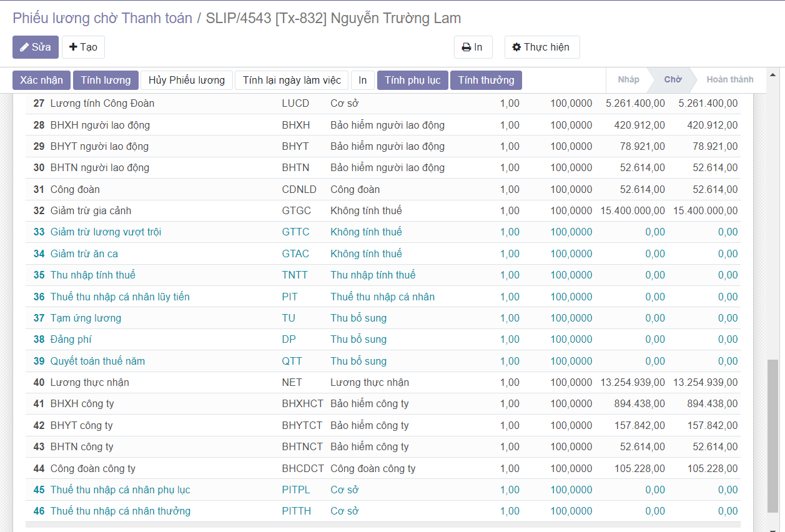Click the vertical scrollbar thumb

(773, 437)
